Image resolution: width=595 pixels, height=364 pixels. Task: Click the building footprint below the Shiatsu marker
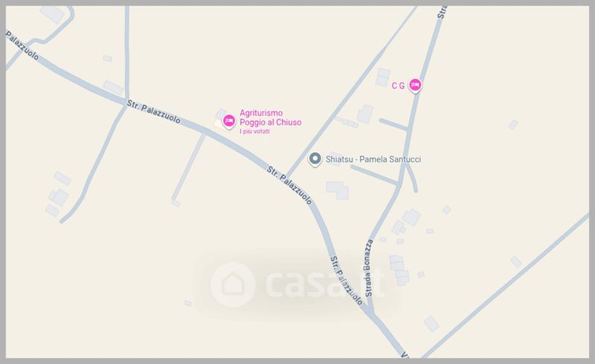click(338, 190)
